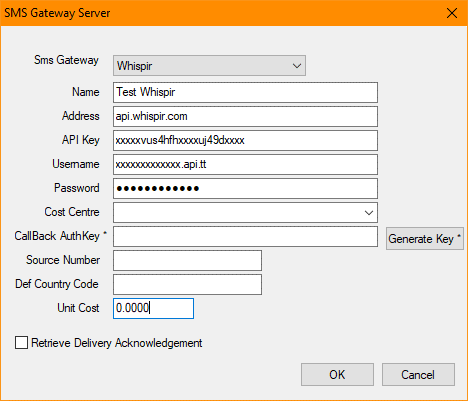Click the Def Country Code input box
The image size is (468, 401).
pos(187,284)
